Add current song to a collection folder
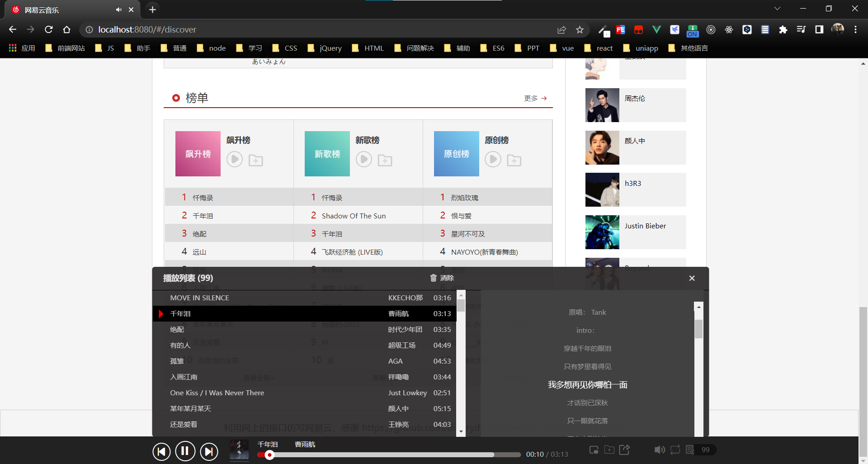Viewport: 868px width, 464px height. [x=609, y=450]
